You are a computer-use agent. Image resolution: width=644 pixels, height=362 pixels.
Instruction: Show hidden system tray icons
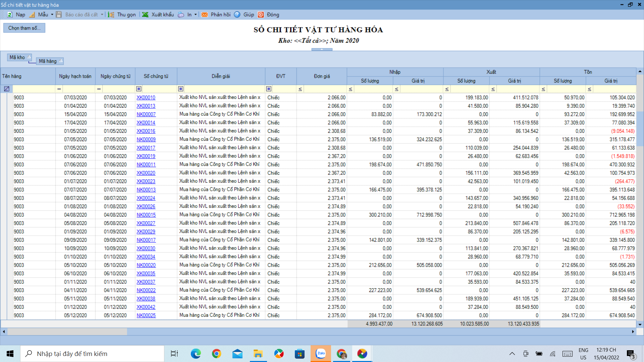point(512,354)
